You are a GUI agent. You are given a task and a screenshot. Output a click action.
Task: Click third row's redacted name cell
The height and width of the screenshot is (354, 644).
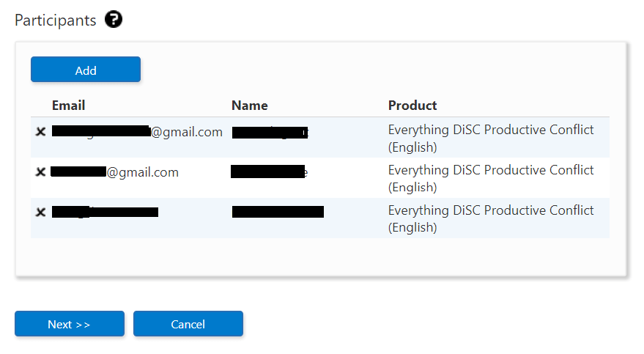[x=278, y=212]
